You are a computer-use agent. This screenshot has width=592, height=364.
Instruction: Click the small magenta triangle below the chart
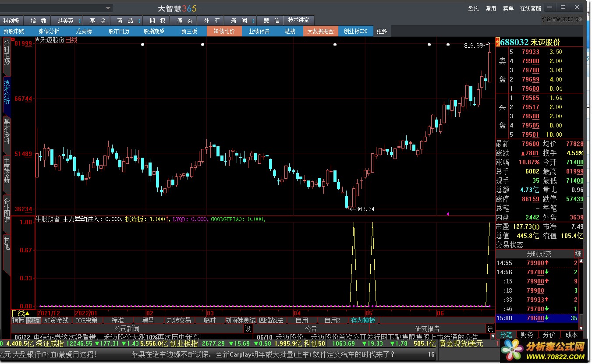click(447, 214)
